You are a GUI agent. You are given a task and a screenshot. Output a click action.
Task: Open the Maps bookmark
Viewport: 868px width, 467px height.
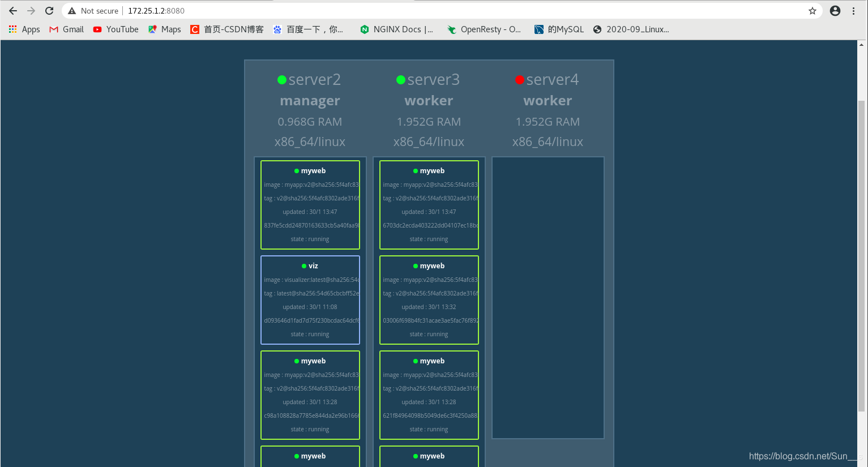coord(164,29)
